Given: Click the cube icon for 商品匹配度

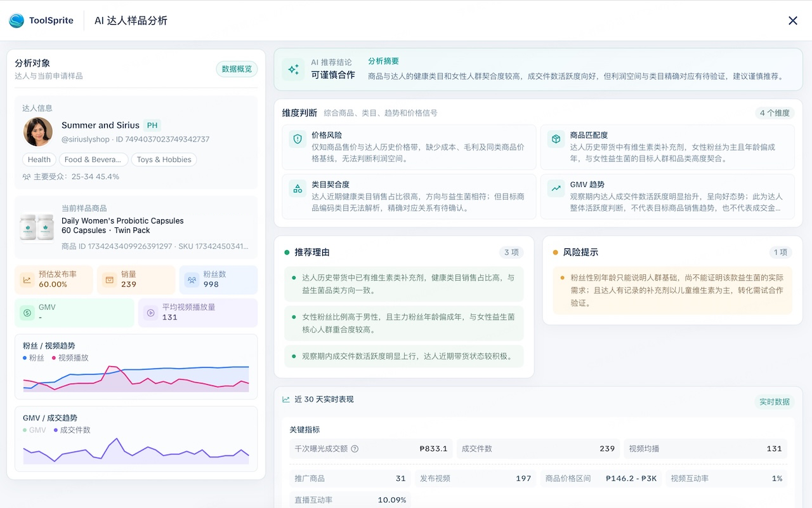Looking at the screenshot, I should coord(556,139).
